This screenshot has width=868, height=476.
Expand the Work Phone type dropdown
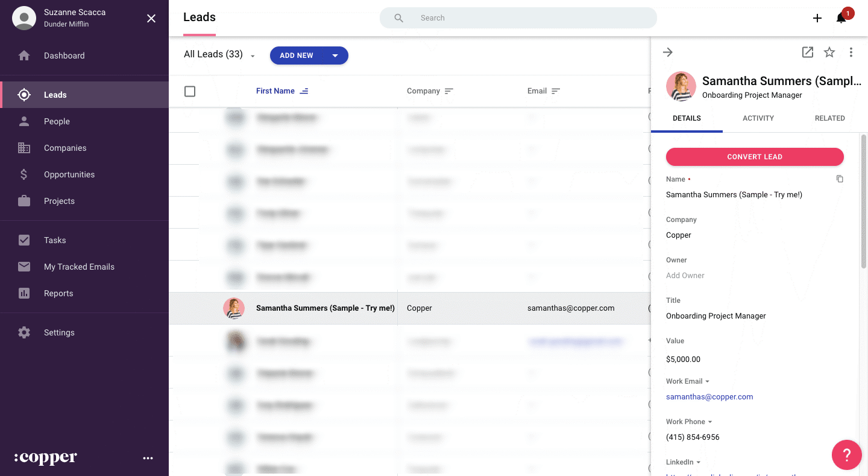coord(710,422)
